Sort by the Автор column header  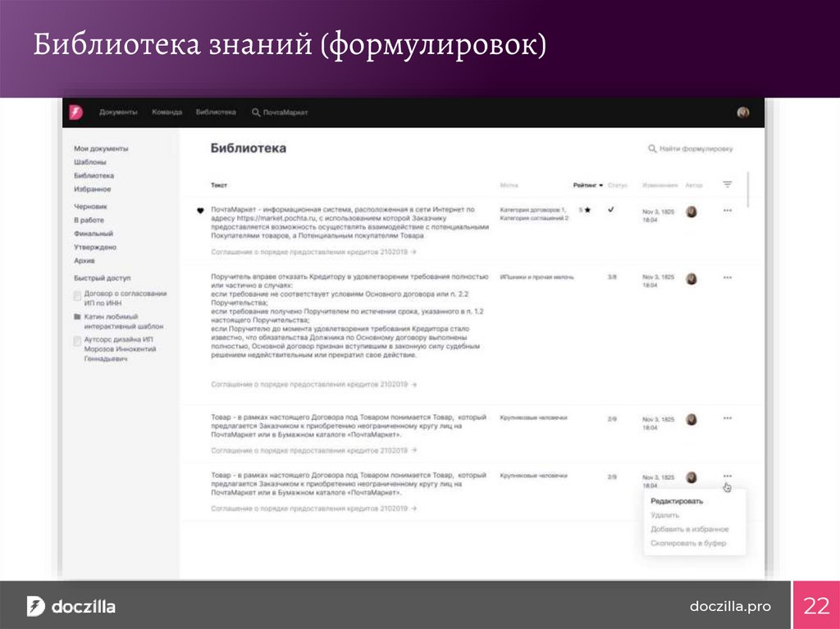pos(694,185)
